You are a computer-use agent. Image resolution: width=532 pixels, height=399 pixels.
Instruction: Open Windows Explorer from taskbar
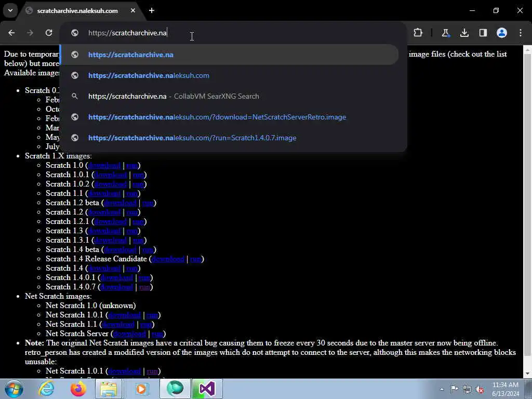pos(109,389)
